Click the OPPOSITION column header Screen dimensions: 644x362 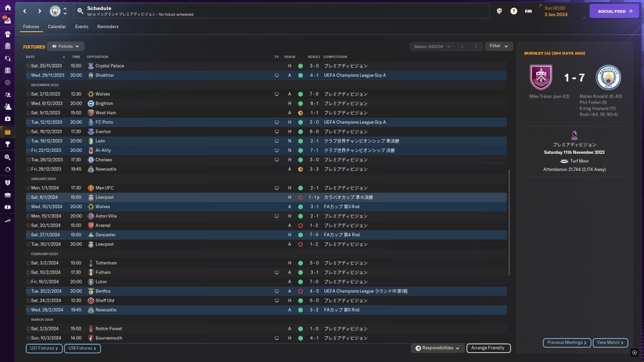[x=98, y=57]
